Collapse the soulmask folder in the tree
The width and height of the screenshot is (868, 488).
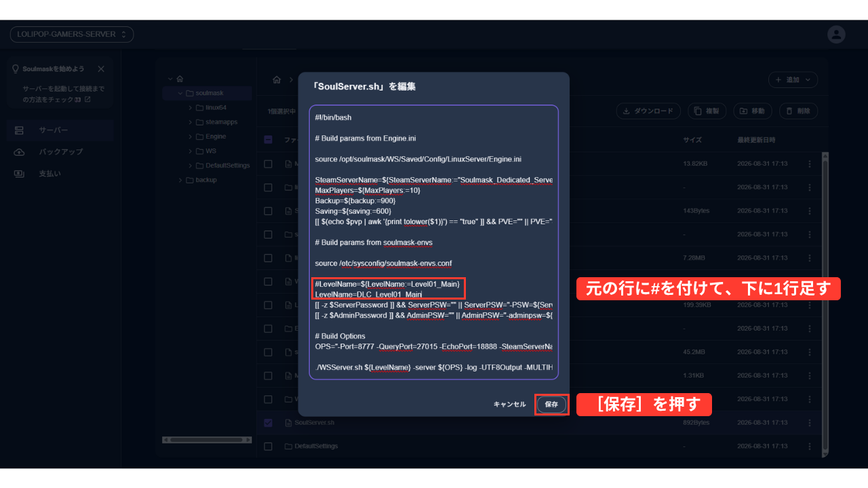[180, 93]
